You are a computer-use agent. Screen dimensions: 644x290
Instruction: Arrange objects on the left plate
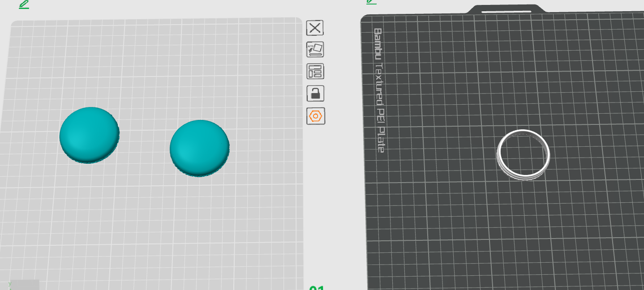(315, 72)
